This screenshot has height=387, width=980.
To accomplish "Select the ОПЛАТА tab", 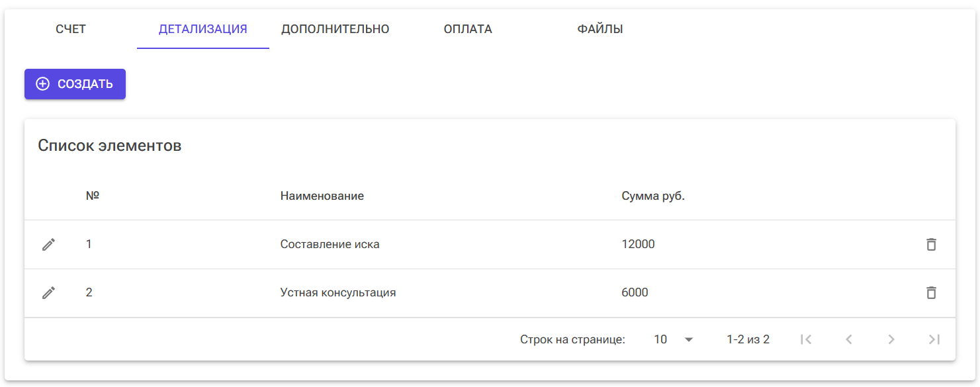I will [468, 28].
